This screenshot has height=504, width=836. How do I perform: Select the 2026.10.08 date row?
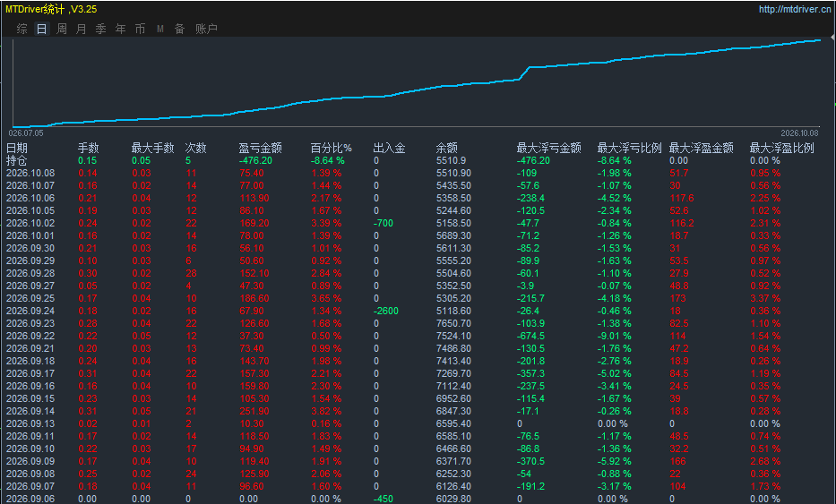30,173
